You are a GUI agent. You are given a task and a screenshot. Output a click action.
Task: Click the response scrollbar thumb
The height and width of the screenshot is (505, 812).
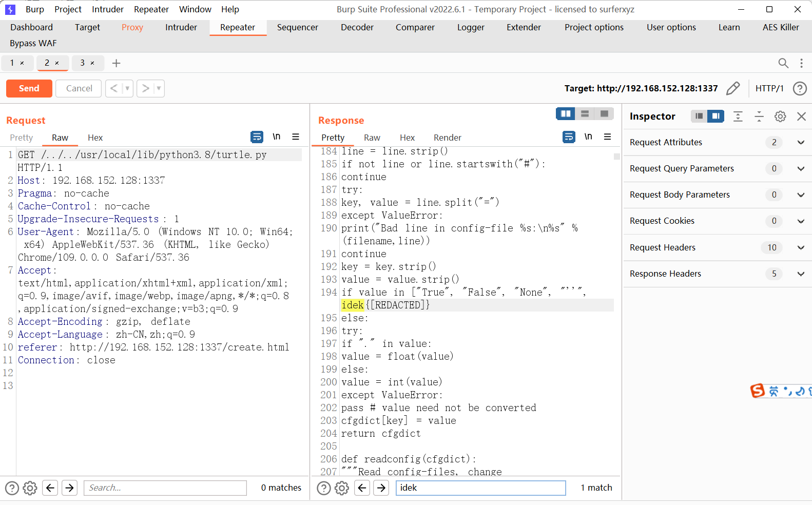617,157
